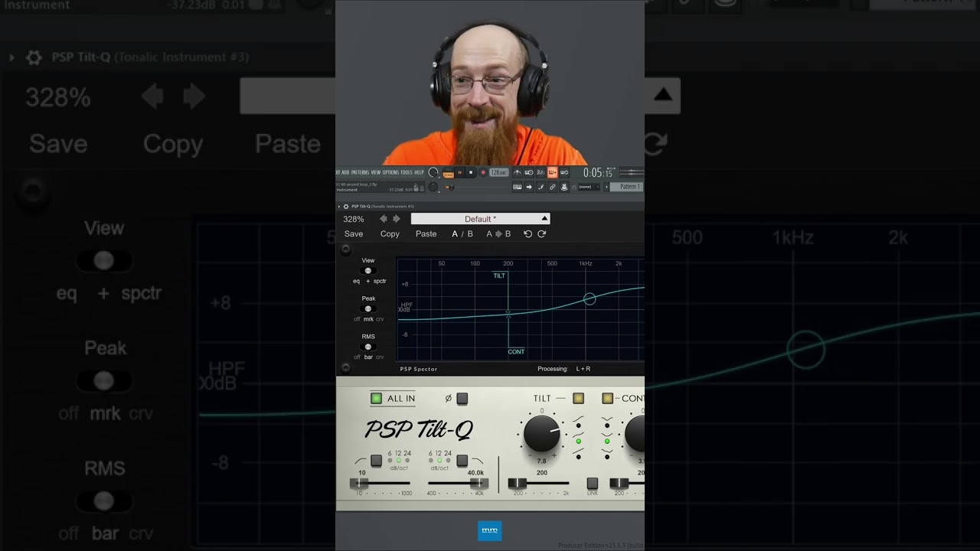Toggle the View eq/spctr switch
This screenshot has width=980, height=551.
click(x=368, y=271)
